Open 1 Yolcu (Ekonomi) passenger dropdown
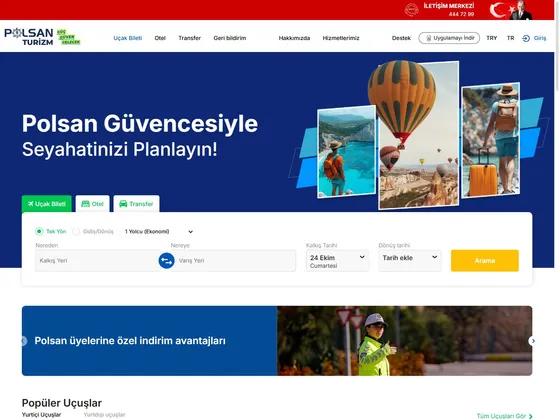 click(159, 231)
